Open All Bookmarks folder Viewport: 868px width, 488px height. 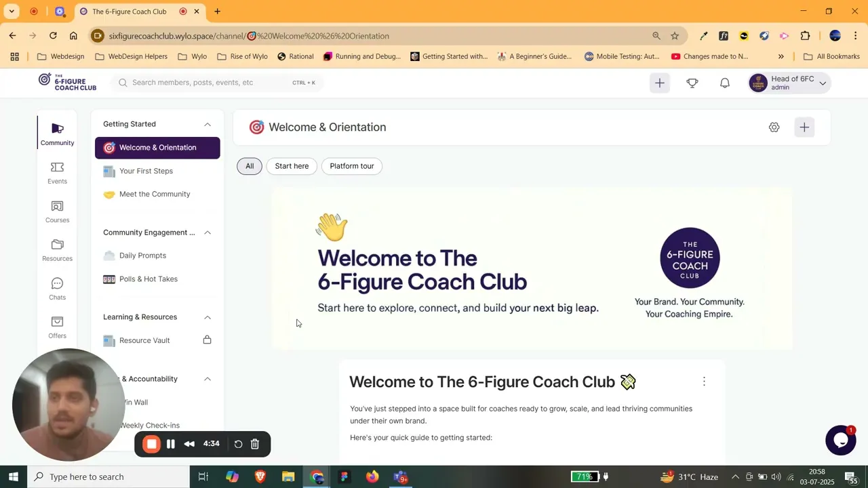pos(831,56)
